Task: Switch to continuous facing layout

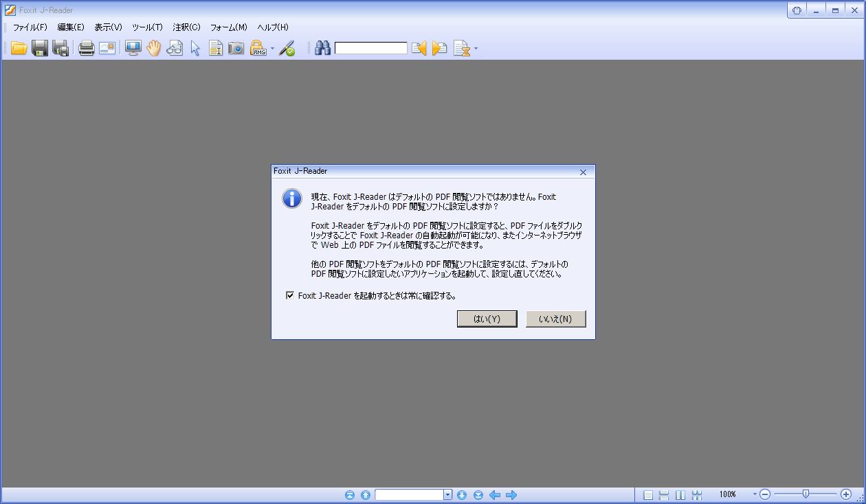Action: (x=697, y=494)
